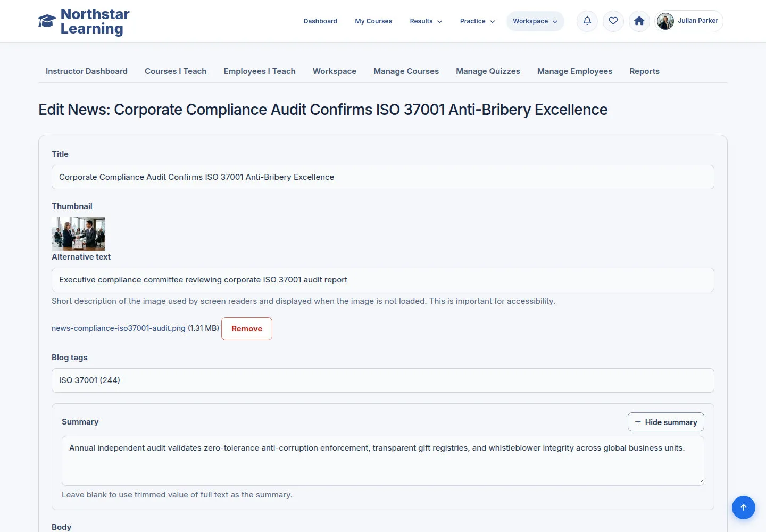Expand the Results dropdown menu

(x=426, y=21)
